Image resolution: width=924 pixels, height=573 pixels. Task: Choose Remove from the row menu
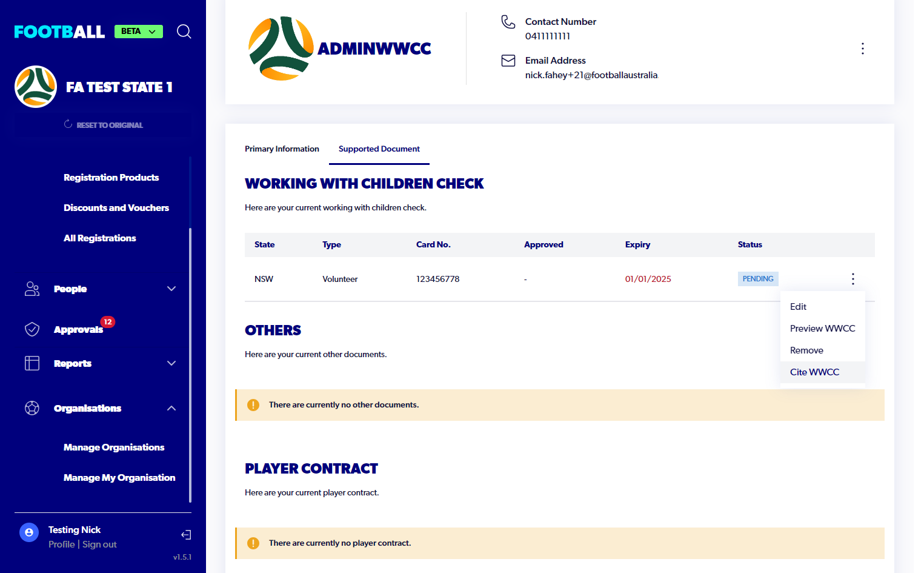click(x=823, y=350)
